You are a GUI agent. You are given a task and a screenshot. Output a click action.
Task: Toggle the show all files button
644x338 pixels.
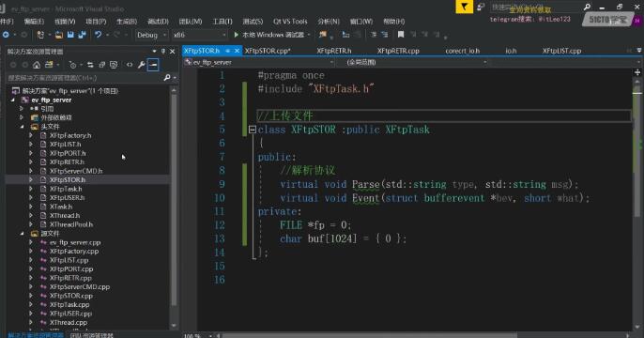pos(114,65)
